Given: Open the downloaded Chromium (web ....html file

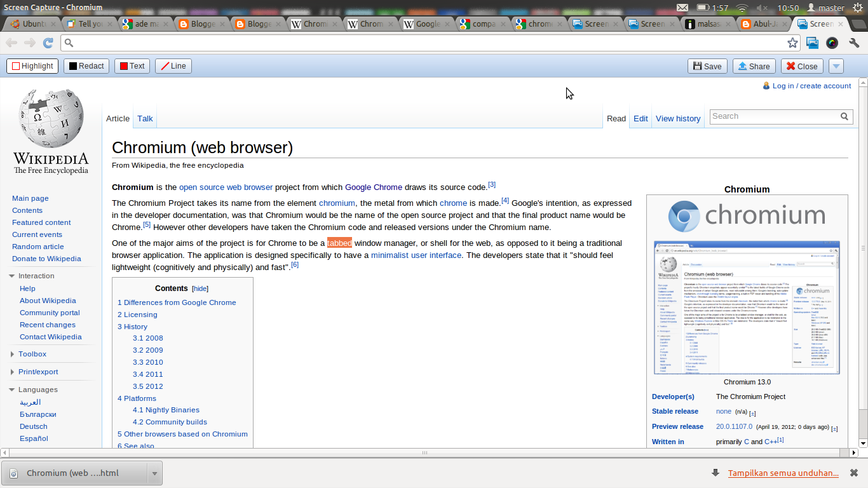Looking at the screenshot, I should 73,473.
